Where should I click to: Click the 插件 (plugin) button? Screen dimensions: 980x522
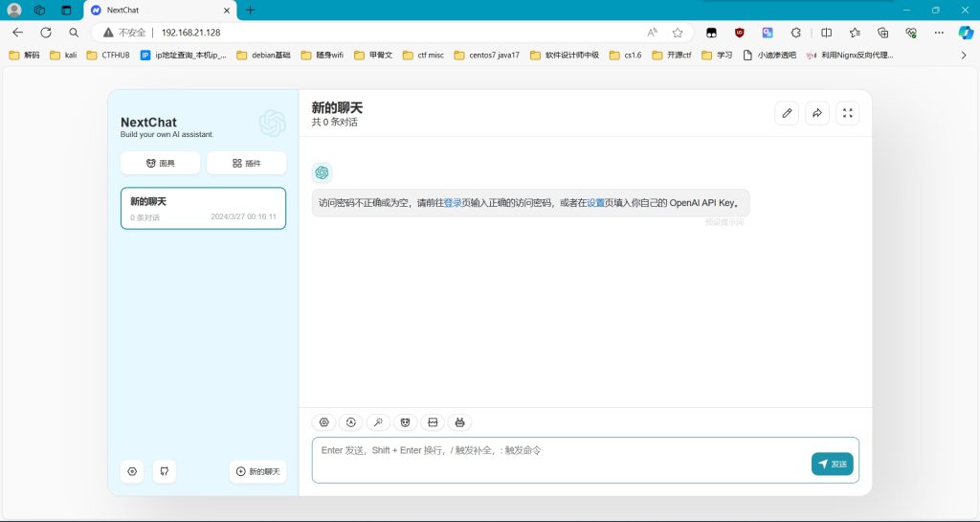(246, 163)
